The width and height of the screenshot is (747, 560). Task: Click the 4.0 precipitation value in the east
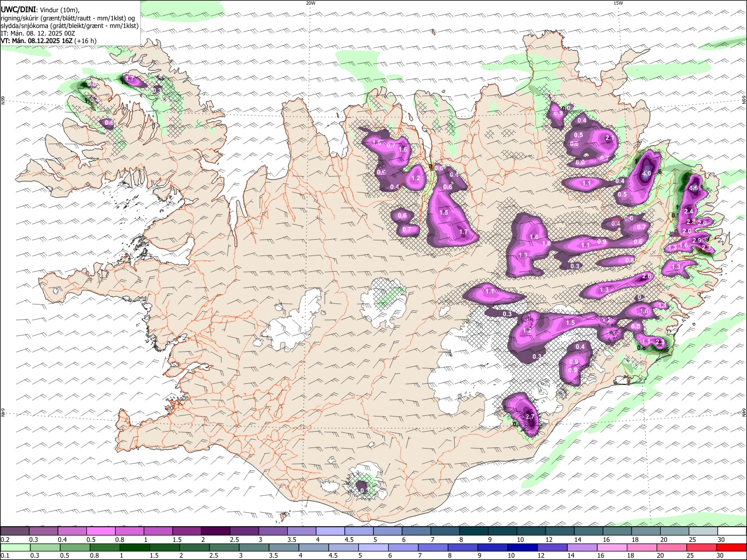[x=647, y=173]
